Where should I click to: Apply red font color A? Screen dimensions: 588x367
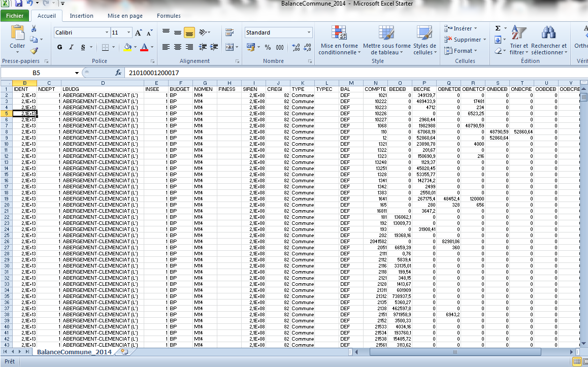pyautogui.click(x=144, y=47)
